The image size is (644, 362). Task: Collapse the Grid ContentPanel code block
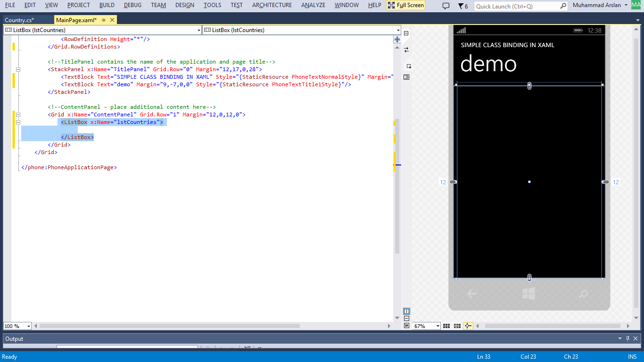(x=18, y=115)
